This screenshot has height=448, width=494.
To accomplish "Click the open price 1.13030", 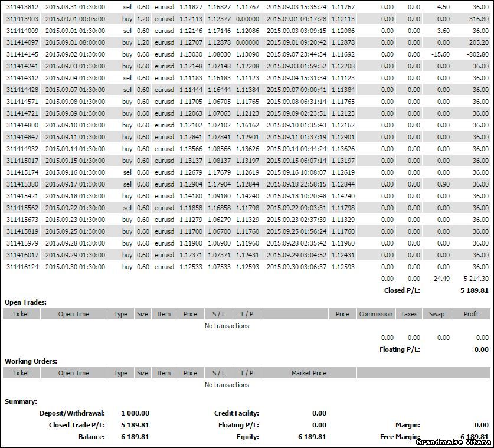I will 191,54.
